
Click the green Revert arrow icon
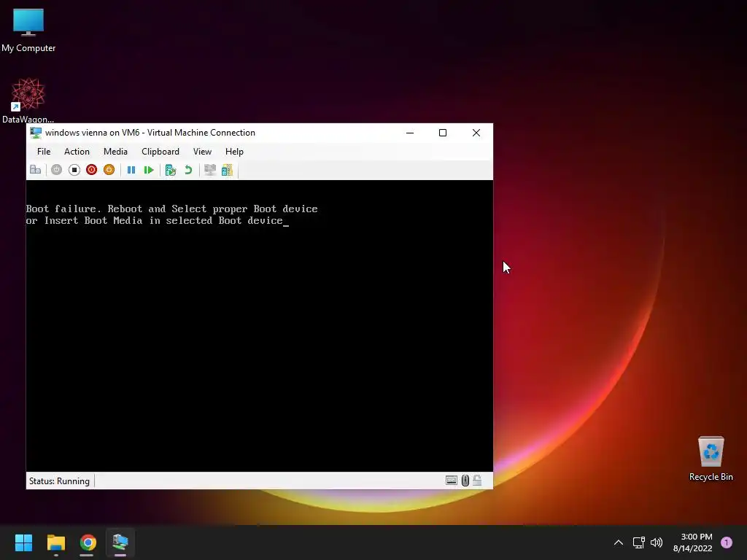pyautogui.click(x=188, y=169)
